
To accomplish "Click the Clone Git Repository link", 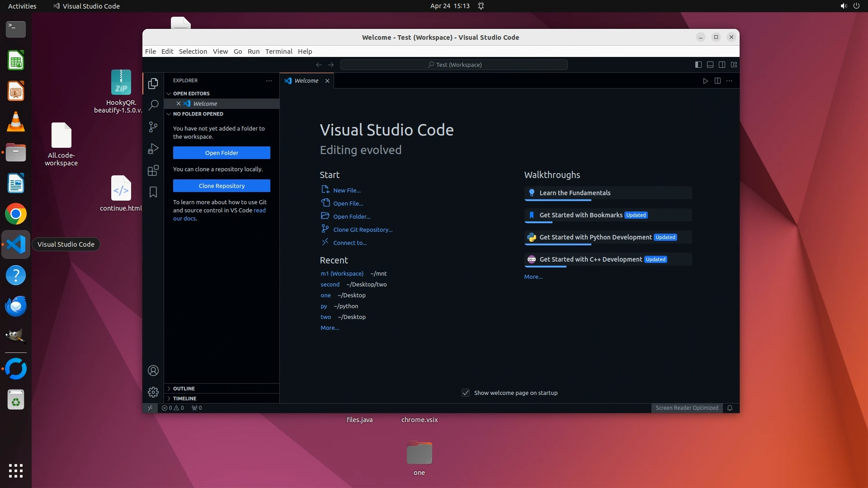I will tap(363, 230).
